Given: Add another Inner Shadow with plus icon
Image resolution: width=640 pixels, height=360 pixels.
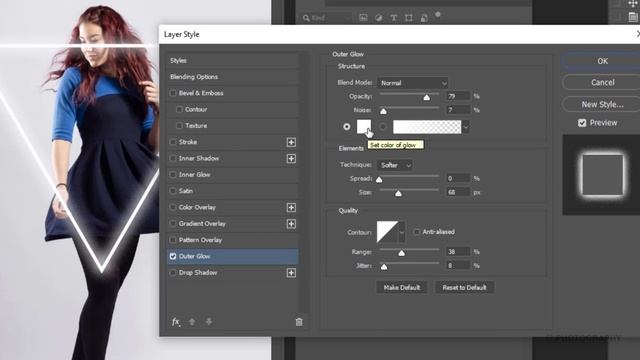Looking at the screenshot, I should click(x=291, y=158).
